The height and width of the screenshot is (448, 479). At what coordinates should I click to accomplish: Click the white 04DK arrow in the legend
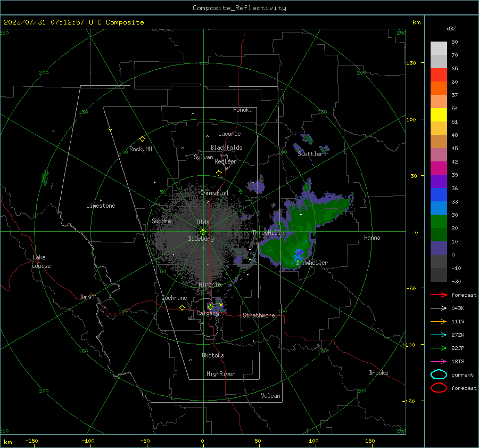pos(439,308)
